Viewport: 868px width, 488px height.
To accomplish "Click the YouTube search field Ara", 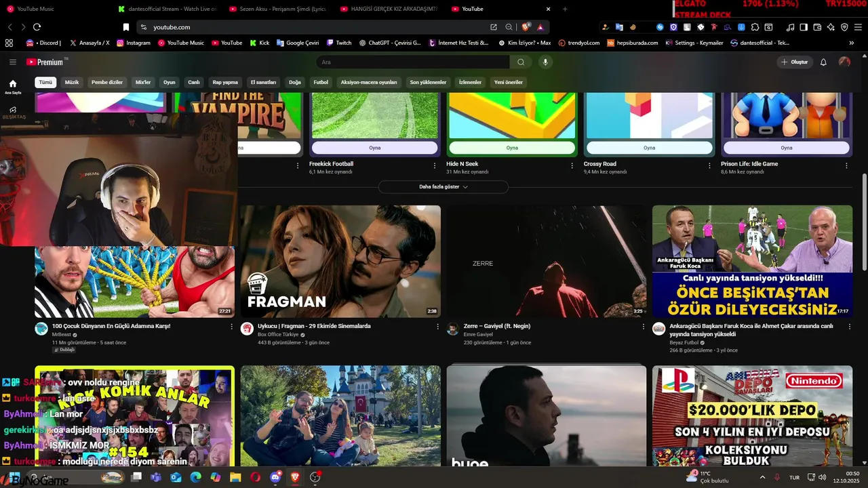I will coord(413,62).
